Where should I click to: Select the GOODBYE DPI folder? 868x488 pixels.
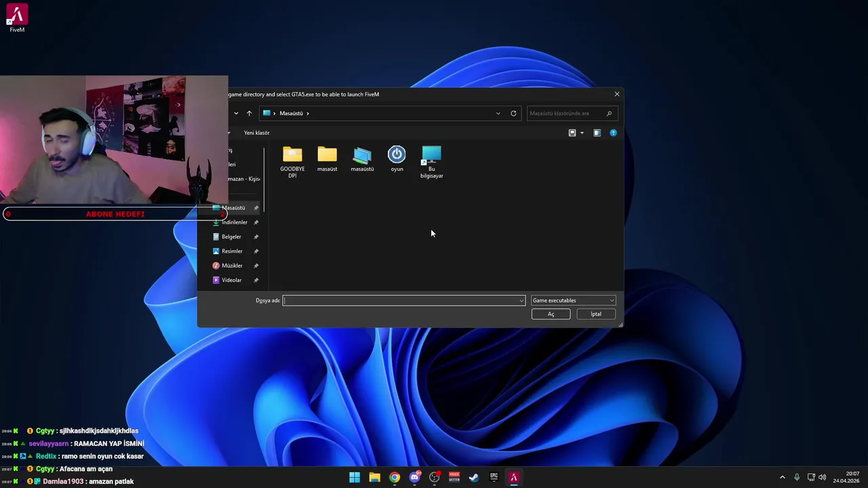[x=292, y=162]
